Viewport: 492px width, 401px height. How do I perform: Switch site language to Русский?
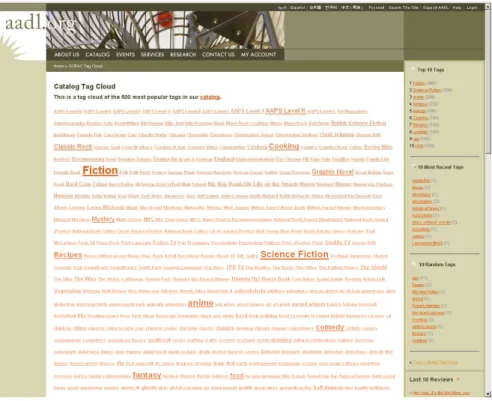376,7
